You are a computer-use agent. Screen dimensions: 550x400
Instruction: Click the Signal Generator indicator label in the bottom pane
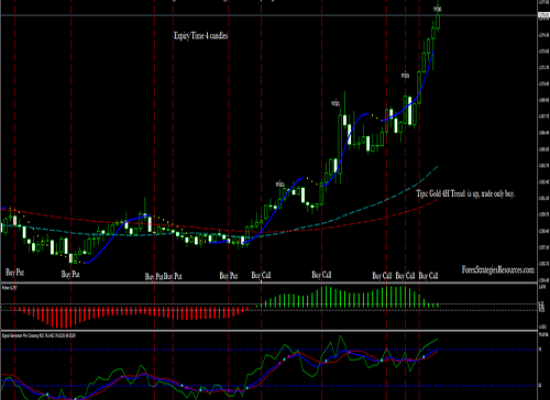39,336
